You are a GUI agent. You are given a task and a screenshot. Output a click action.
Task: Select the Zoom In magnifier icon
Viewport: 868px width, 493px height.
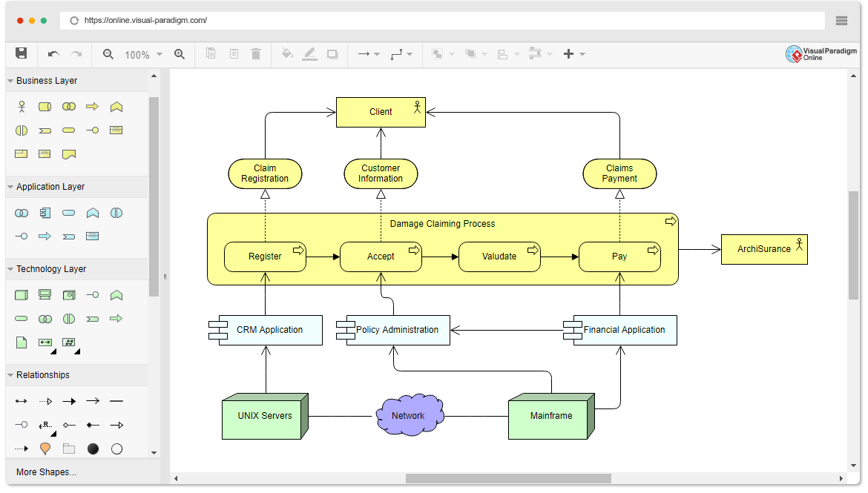point(180,53)
